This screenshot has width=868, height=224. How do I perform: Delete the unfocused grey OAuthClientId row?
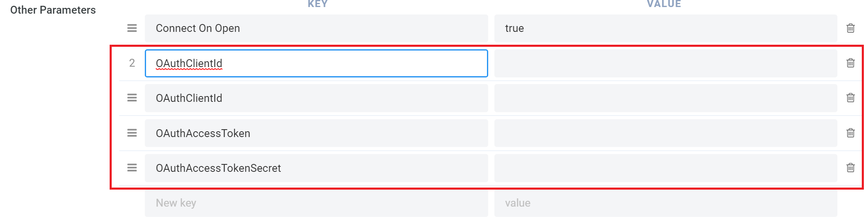coord(850,98)
